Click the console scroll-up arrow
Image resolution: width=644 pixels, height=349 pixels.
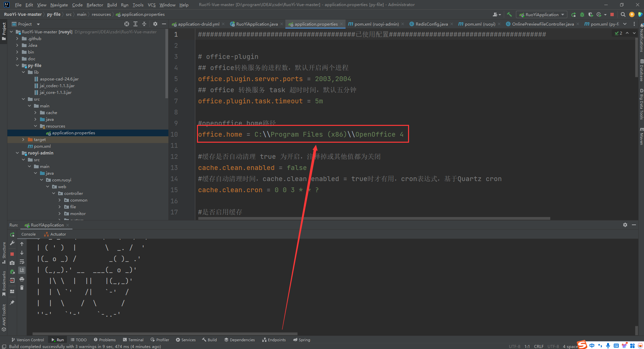(x=22, y=244)
